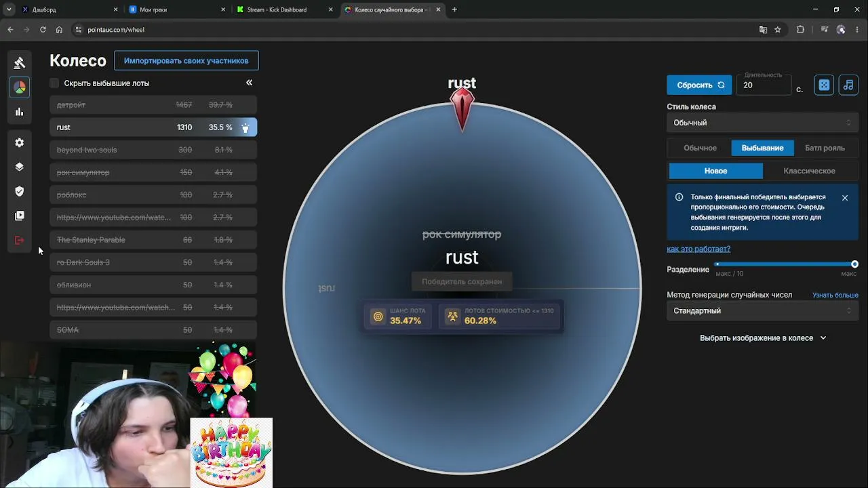Viewport: 868px width, 488px height.
Task: Close the Мои треки tab
Action: 224,9
